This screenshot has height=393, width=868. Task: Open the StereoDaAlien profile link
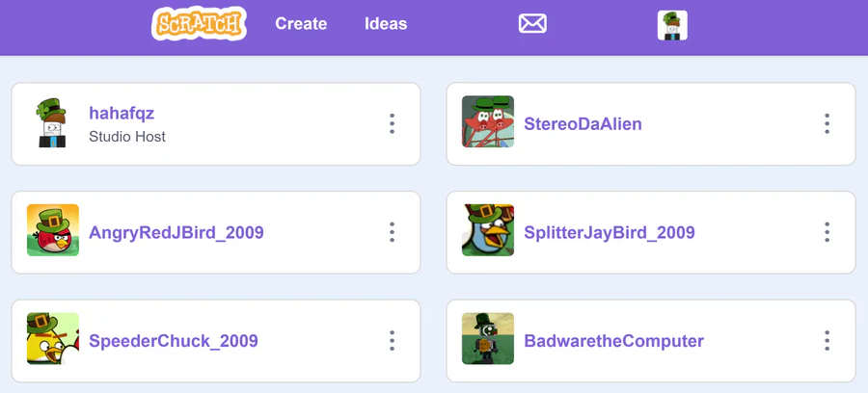[583, 124]
